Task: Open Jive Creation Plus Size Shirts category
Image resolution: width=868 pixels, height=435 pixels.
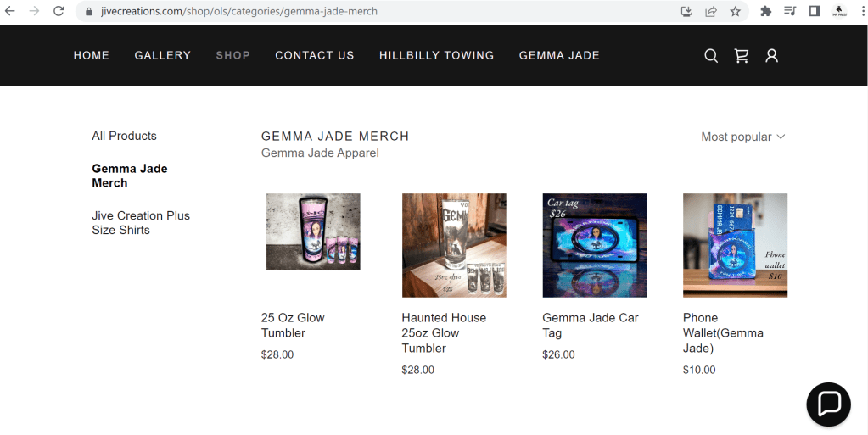Action: pos(141,223)
